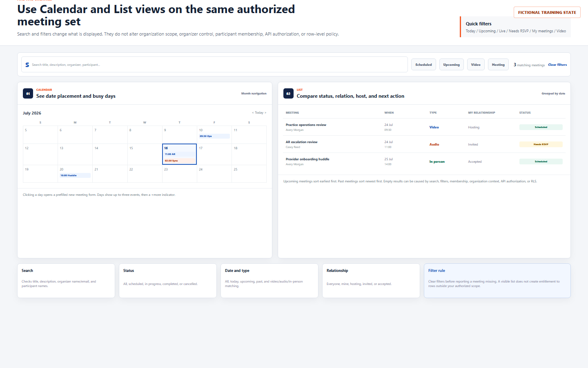Open the Provider onboarding huddle meeting row
This screenshot has width=588, height=368.
424,162
